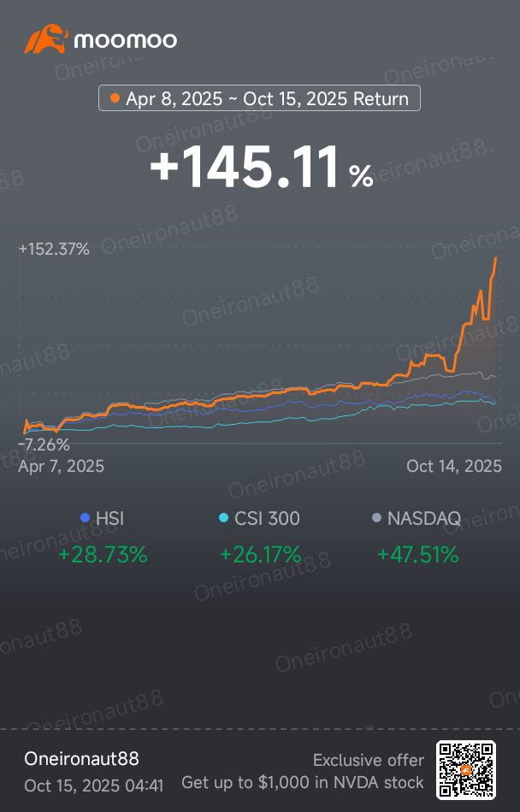
Task: Open the Apr 8 ~ Oct 15 Return date range
Action: pos(260,98)
